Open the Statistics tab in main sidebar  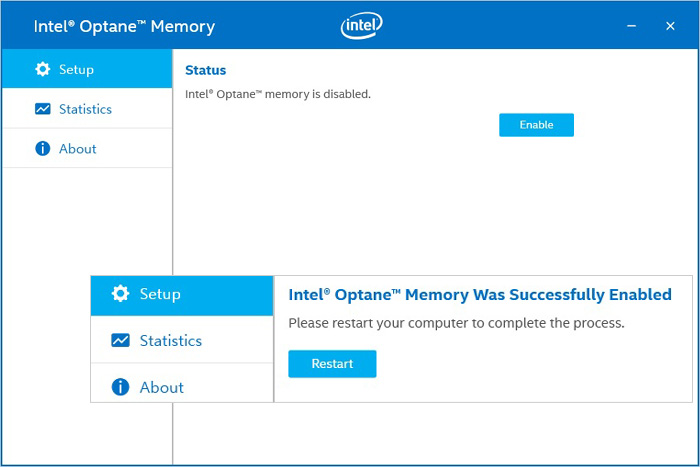[87, 108]
